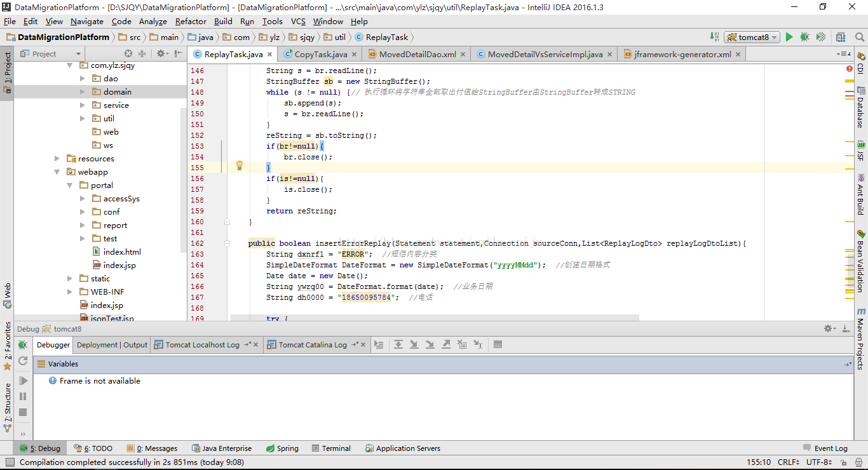Click the red error indicator above the marker bar
Screen dimensions: 868x470
tap(850, 69)
